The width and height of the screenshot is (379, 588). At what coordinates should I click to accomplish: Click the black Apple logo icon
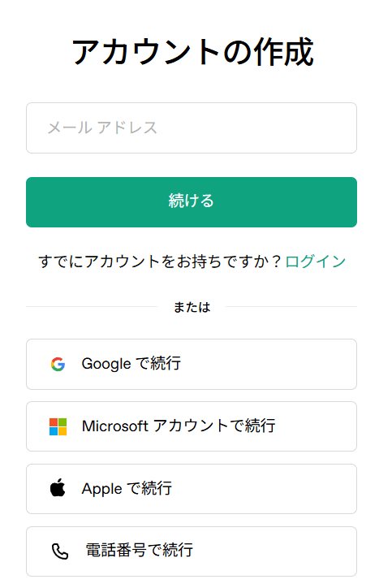[x=58, y=487]
